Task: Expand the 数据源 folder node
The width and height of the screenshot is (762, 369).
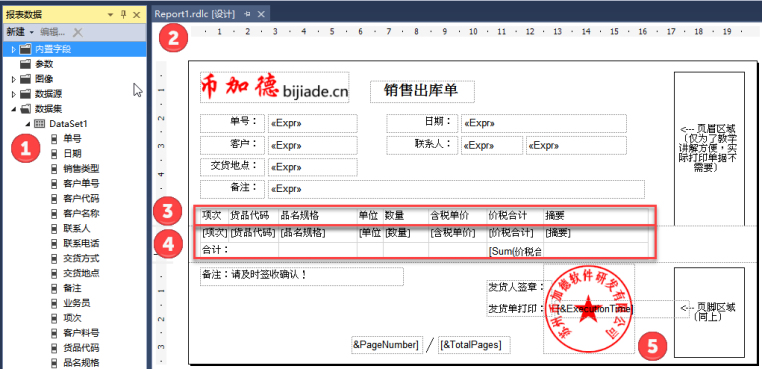Action: tap(14, 94)
